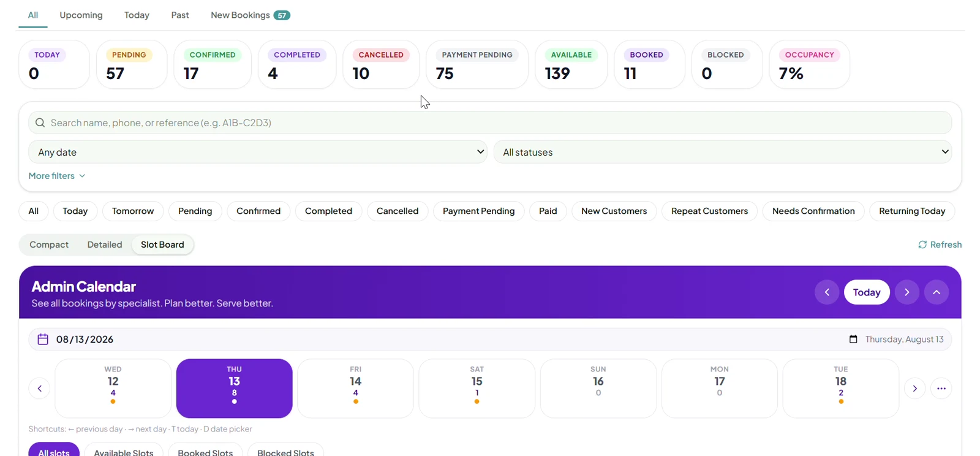This screenshot has width=980, height=456.
Task: Select Monday 17 day card
Action: 720,389
